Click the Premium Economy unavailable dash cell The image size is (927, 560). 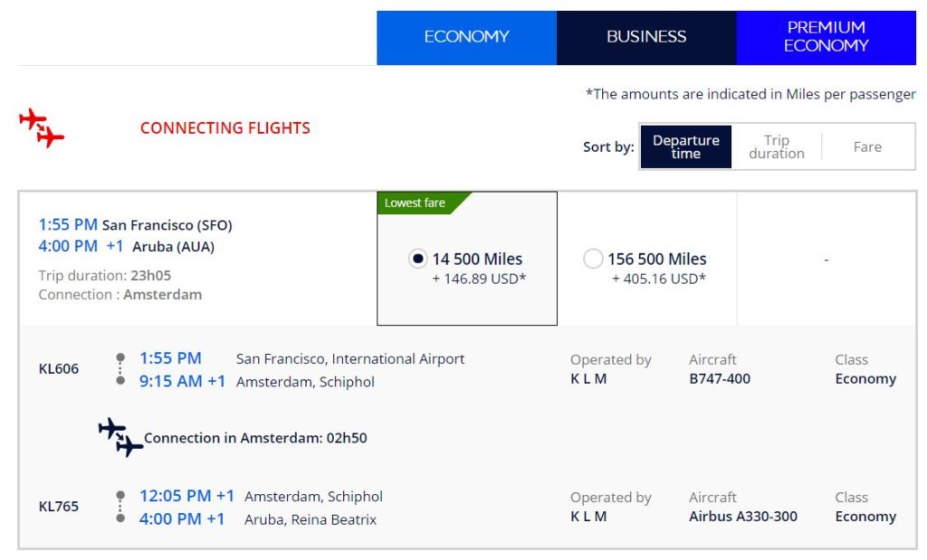point(826,260)
